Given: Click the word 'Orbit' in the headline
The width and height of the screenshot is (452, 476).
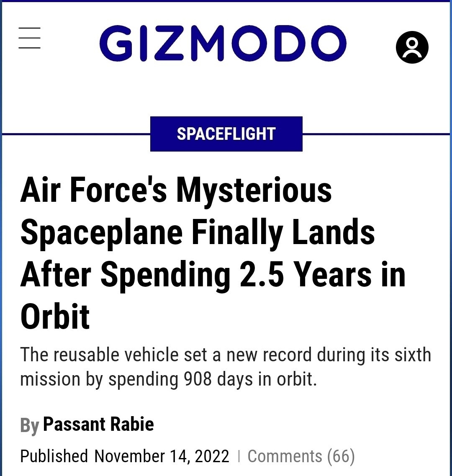Looking at the screenshot, I should 55,316.
